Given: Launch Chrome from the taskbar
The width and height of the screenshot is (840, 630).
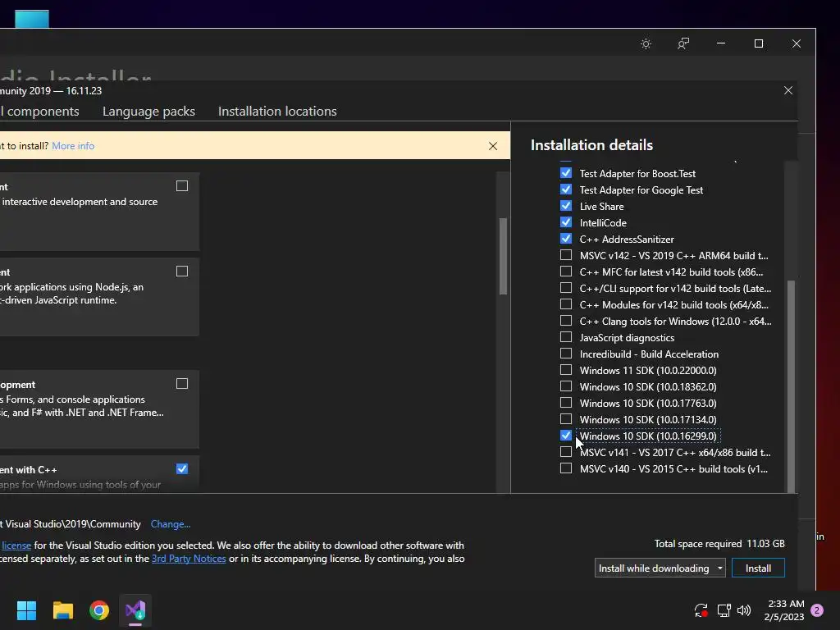Looking at the screenshot, I should tap(99, 610).
